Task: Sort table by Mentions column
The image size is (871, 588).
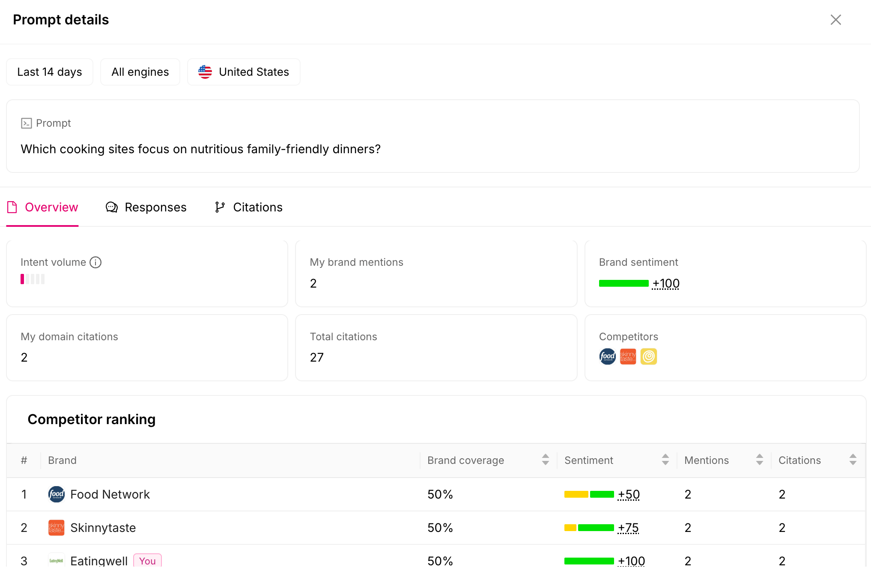Action: pyautogui.click(x=759, y=460)
